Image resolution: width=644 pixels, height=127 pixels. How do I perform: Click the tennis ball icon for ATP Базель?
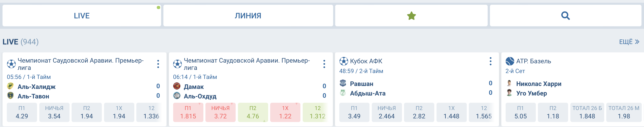pos(510,61)
